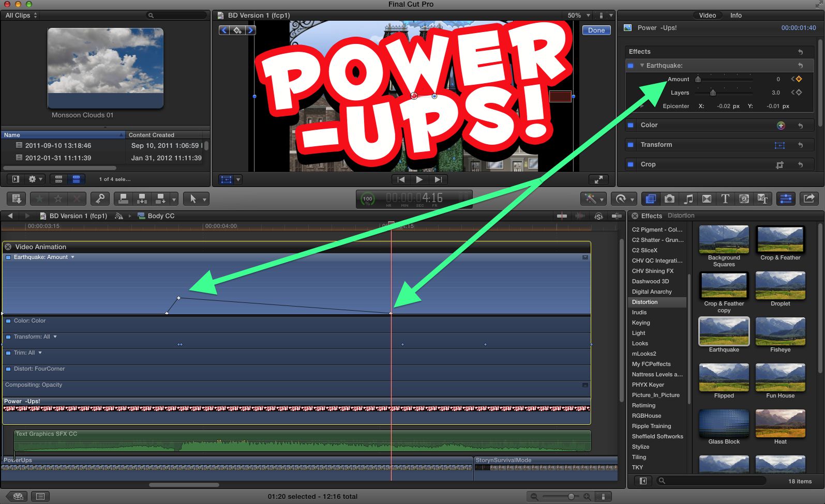Switch Event Browser to filmstrip view
Screen dimensions: 825x504
point(58,179)
